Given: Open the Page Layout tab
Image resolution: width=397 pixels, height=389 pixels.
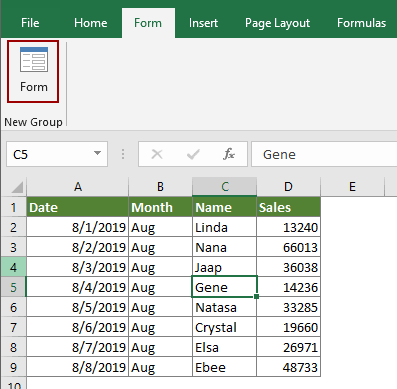Looking at the screenshot, I should pyautogui.click(x=277, y=23).
